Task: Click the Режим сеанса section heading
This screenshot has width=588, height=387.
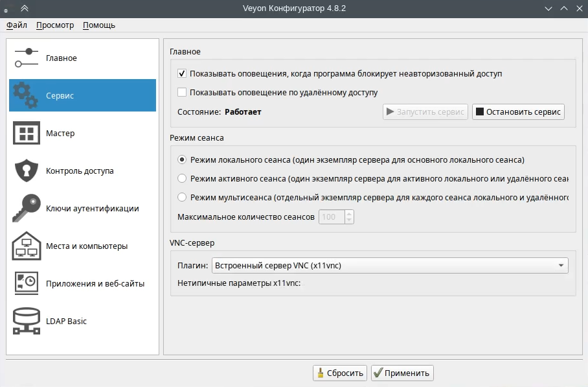Action: click(x=197, y=138)
